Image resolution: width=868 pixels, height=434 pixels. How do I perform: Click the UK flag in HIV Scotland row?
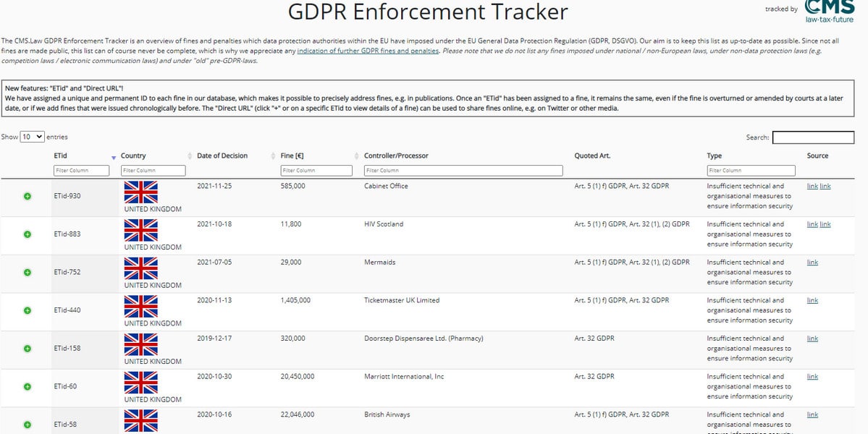tap(140, 230)
